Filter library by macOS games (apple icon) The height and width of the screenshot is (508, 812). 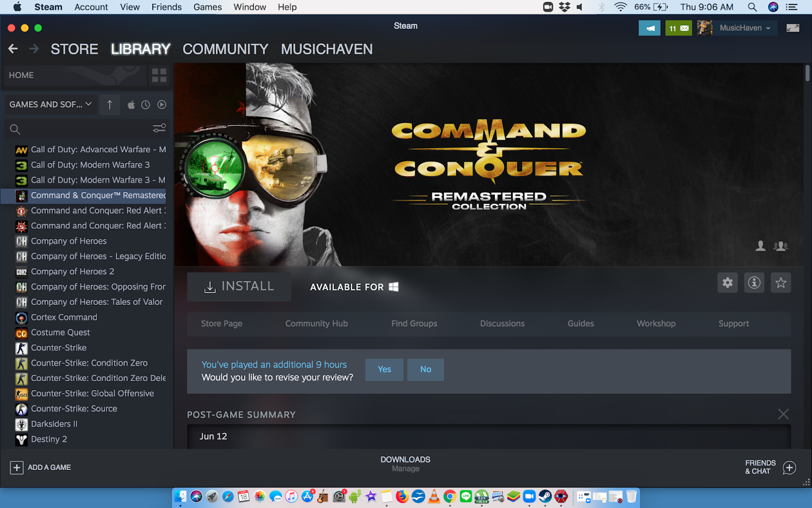click(131, 105)
